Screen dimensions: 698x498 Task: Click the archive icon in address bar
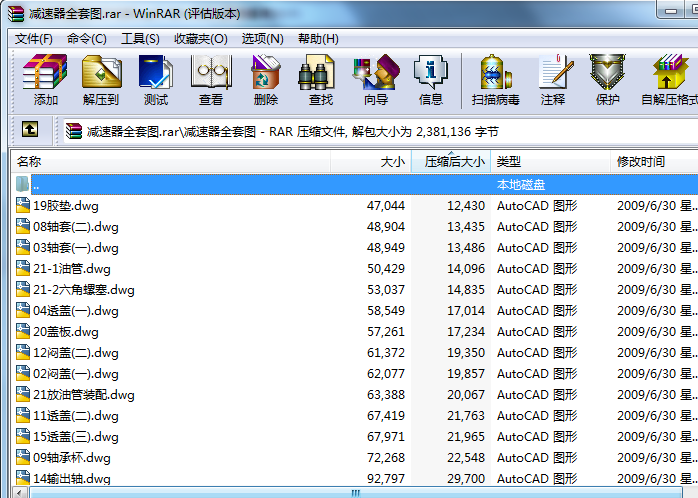click(x=74, y=131)
